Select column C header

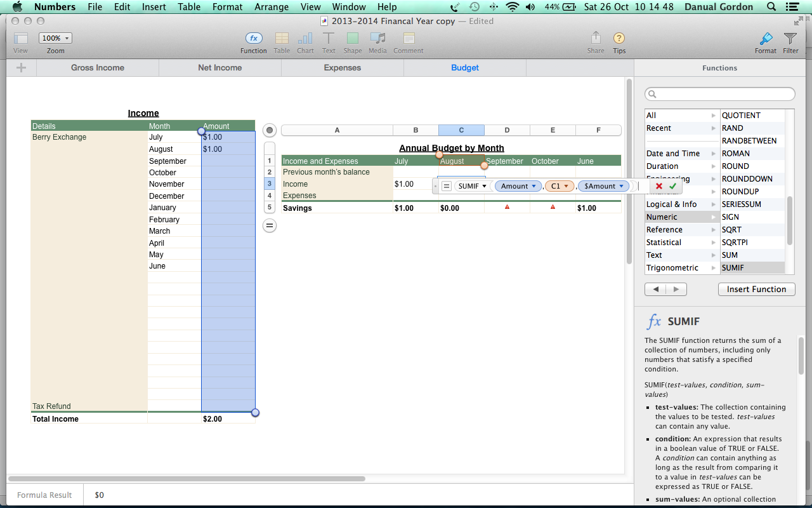point(461,130)
